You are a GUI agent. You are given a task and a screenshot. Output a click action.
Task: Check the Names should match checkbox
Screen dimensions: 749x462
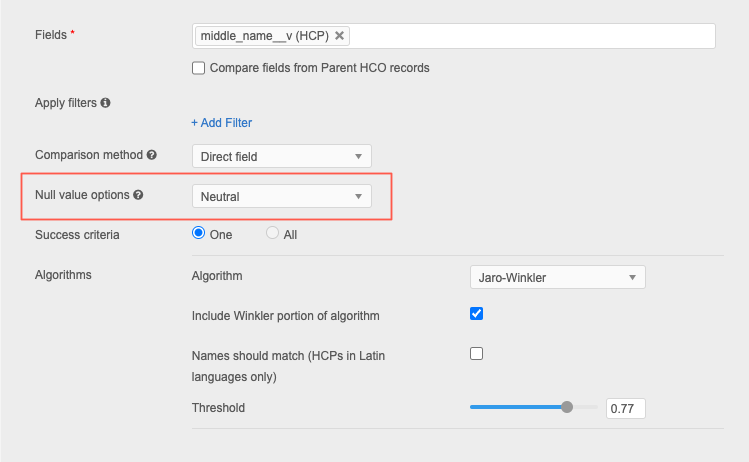[477, 353]
